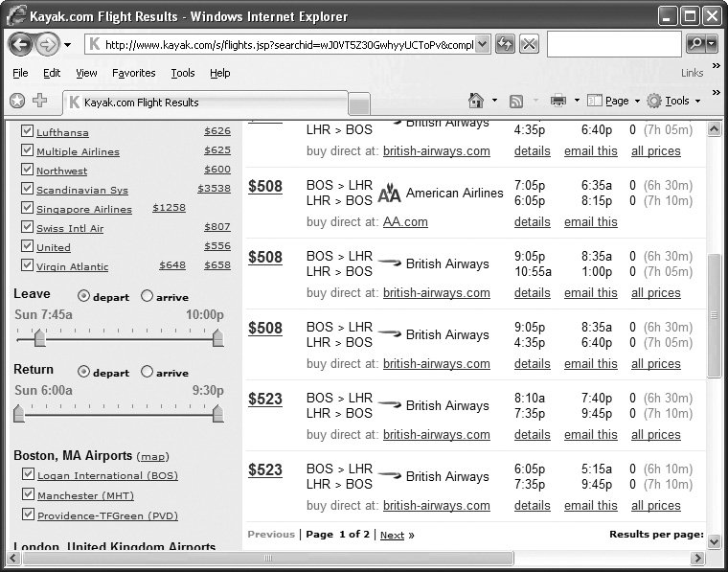Viewport: 728px width, 572px height.
Task: Uncheck the Lufthansa airline checkbox
Action: [28, 132]
